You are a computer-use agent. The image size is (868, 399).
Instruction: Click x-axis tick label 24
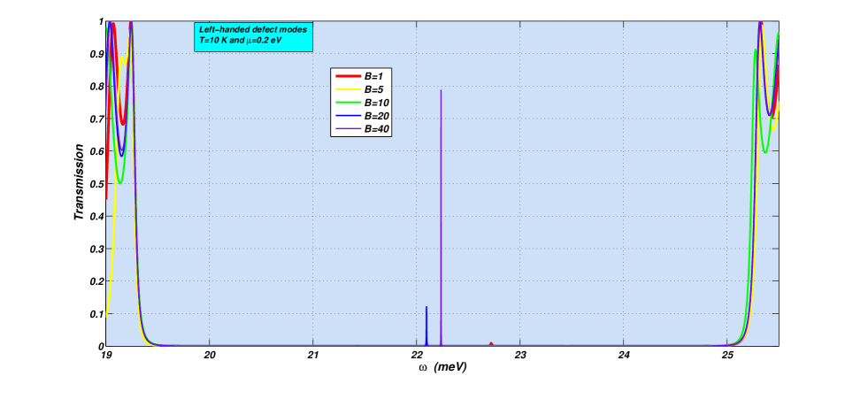click(x=624, y=354)
